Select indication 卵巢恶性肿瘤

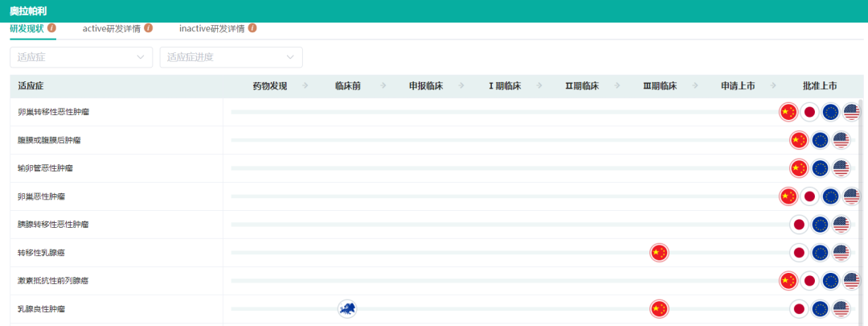42,196
